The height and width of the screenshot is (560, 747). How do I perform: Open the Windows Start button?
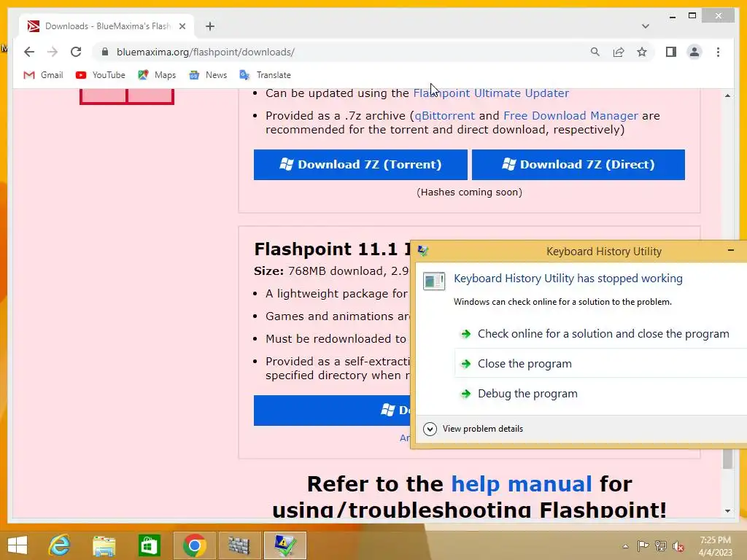tap(18, 545)
